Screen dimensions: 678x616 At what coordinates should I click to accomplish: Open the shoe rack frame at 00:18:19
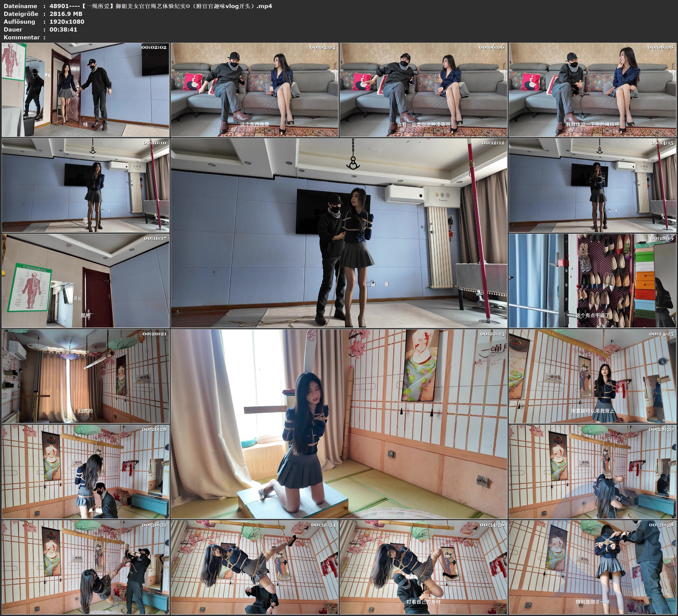593,281
